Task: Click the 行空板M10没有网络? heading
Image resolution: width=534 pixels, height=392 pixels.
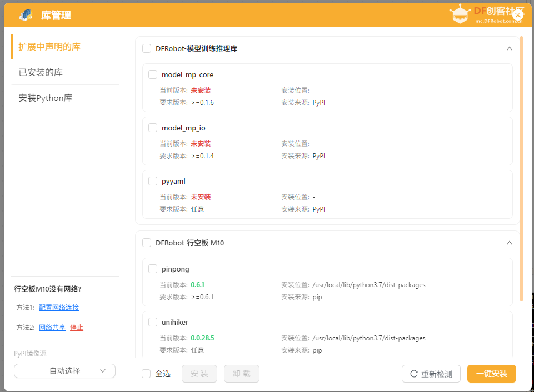Action: coord(48,289)
